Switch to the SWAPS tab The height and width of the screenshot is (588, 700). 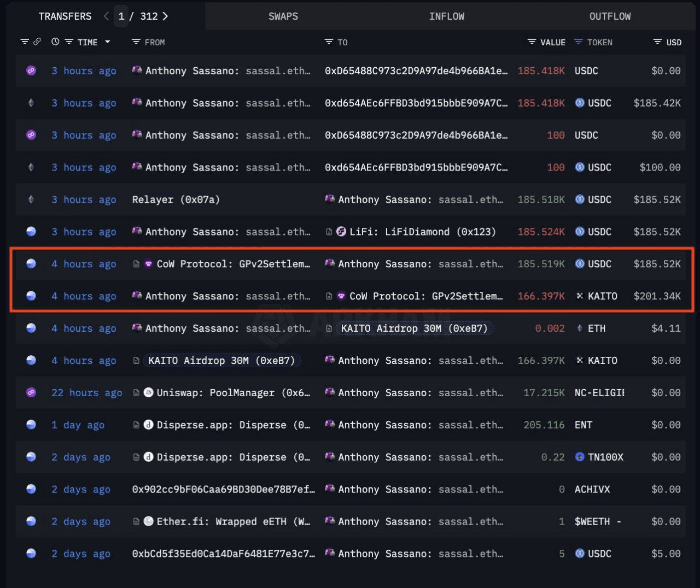pos(283,16)
